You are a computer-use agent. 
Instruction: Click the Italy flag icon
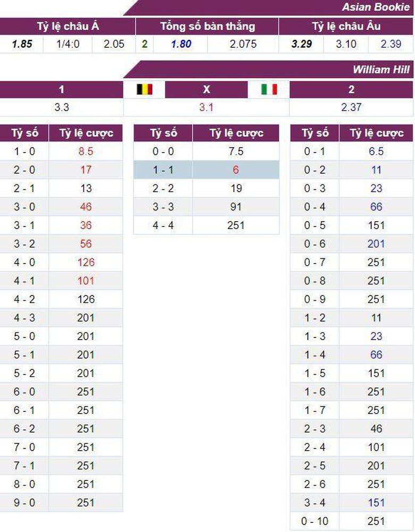[269, 89]
